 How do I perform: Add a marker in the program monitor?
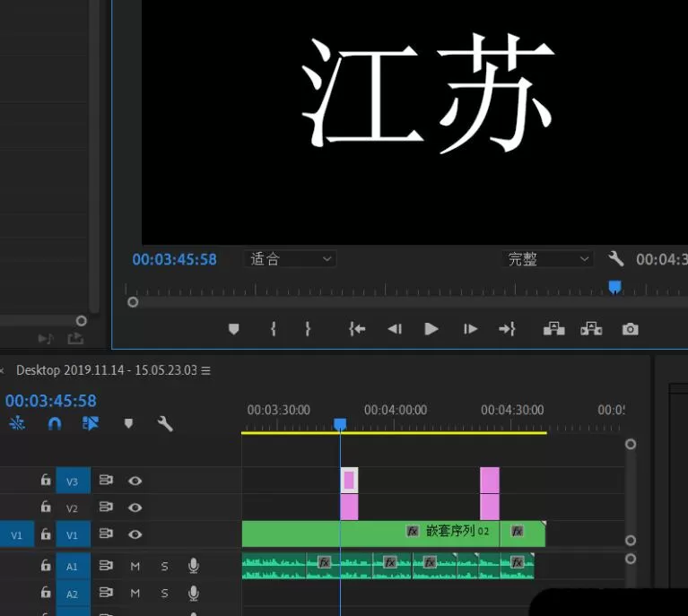click(x=234, y=328)
